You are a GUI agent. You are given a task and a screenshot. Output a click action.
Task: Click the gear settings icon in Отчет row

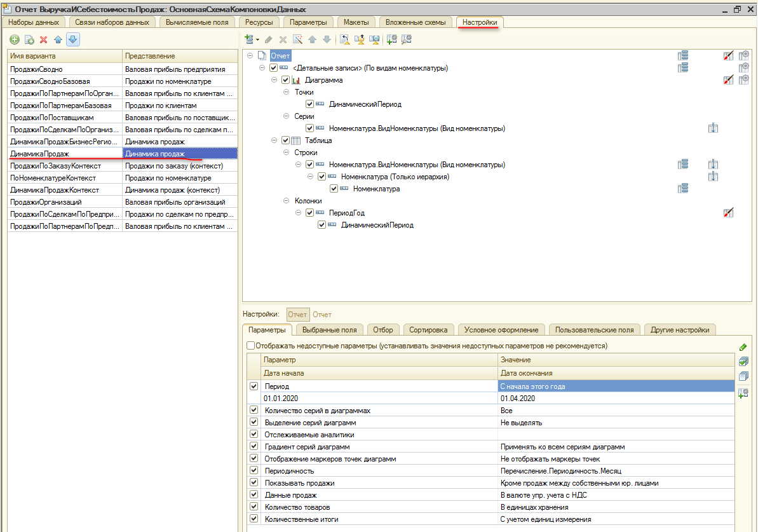743,56
